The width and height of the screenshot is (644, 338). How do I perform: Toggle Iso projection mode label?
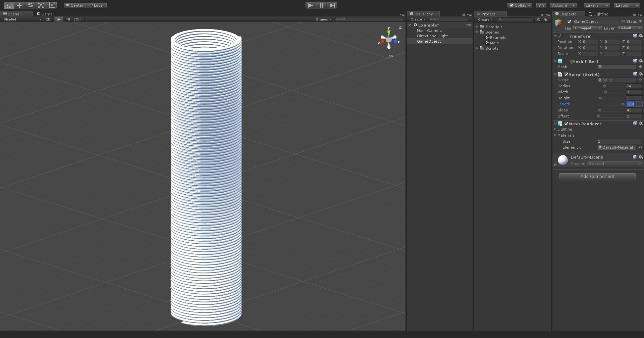coord(388,56)
